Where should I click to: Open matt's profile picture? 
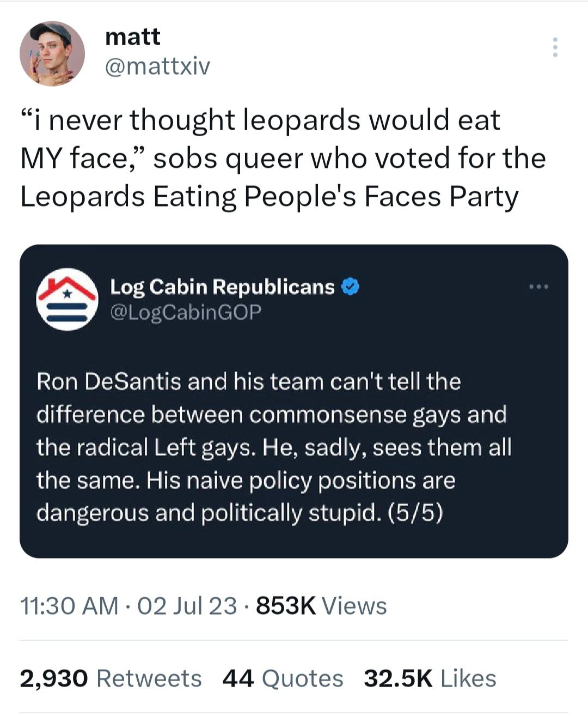click(52, 54)
